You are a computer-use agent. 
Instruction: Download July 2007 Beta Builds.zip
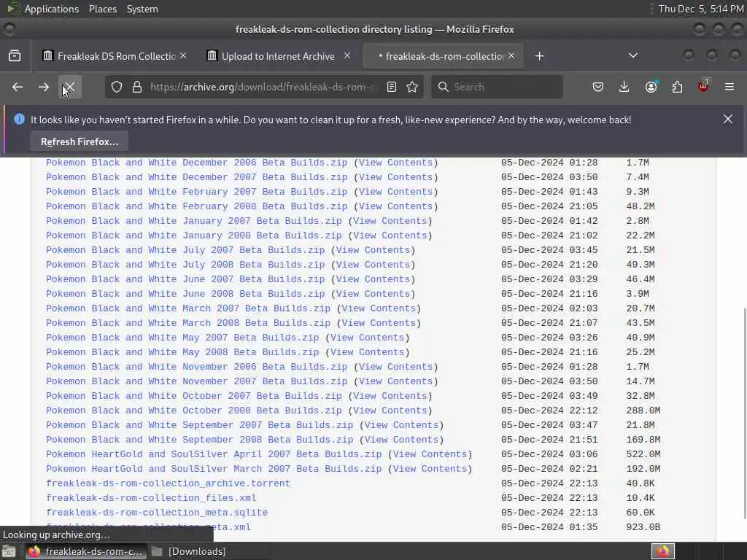click(x=185, y=250)
